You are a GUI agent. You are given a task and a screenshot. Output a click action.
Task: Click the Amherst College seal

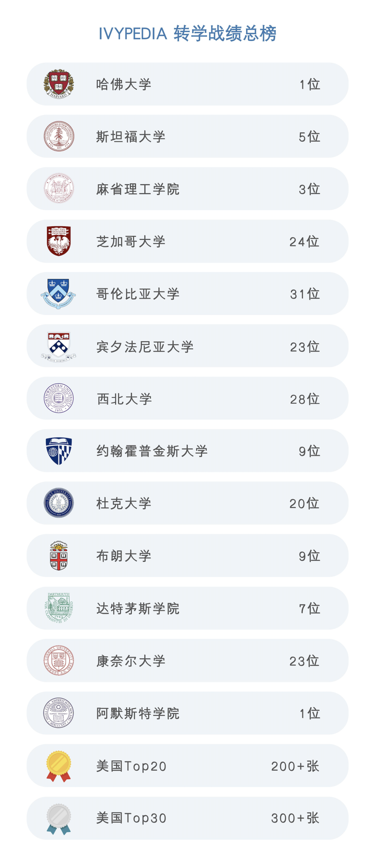click(x=59, y=713)
